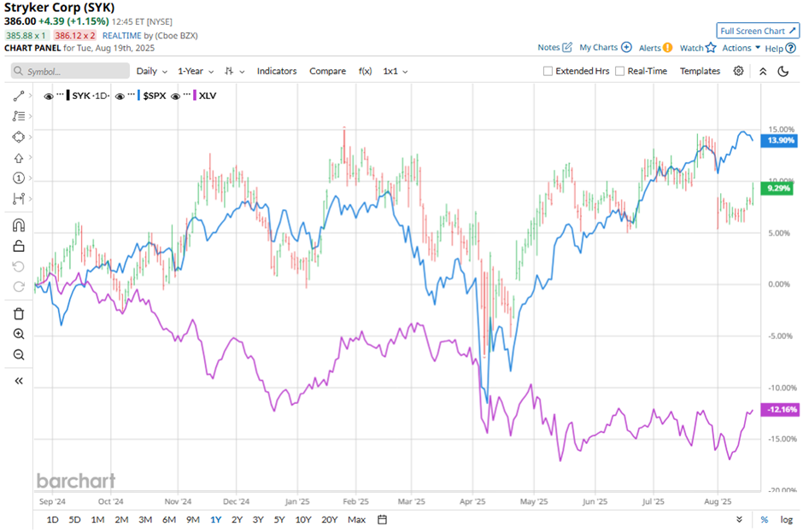Screen dimensions: 803x532
Task: Open the Templates menu
Action: pyautogui.click(x=700, y=71)
